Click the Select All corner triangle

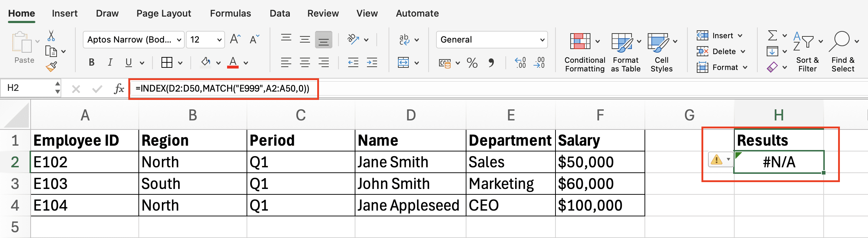point(17,115)
